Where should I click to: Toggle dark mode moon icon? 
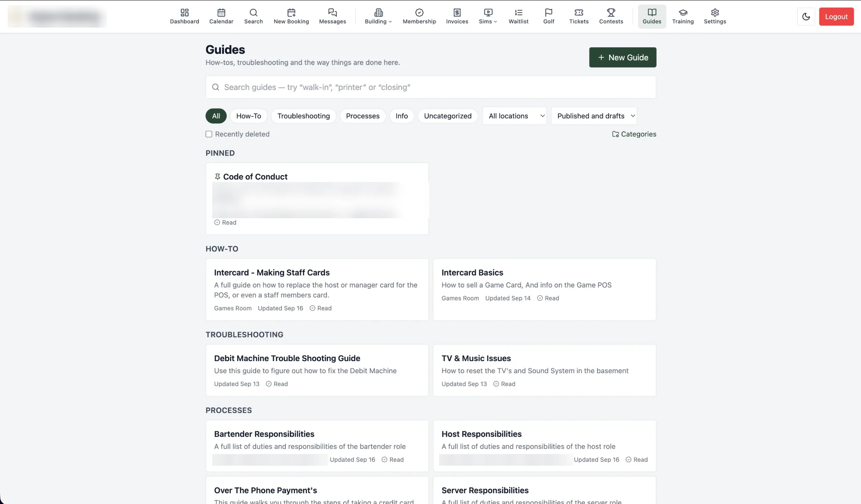tap(806, 17)
